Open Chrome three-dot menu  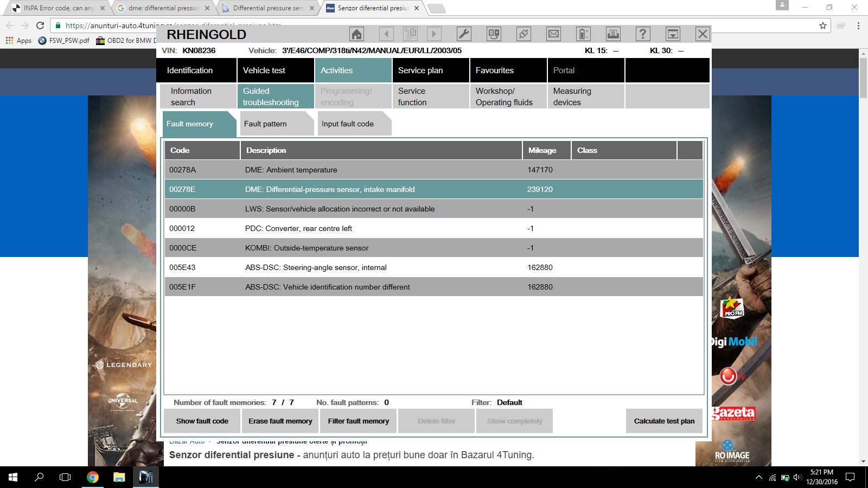click(858, 25)
